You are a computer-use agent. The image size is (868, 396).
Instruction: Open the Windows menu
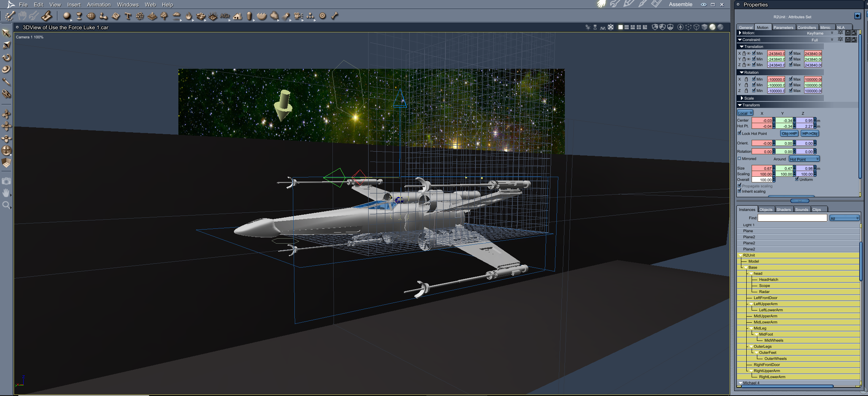pos(128,5)
